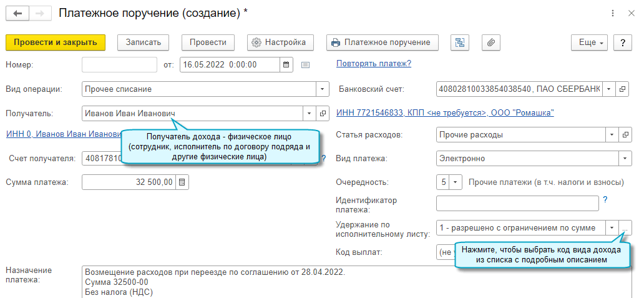Expand the Вид платежа dropdown
The height and width of the screenshot is (298, 644).
click(624, 159)
